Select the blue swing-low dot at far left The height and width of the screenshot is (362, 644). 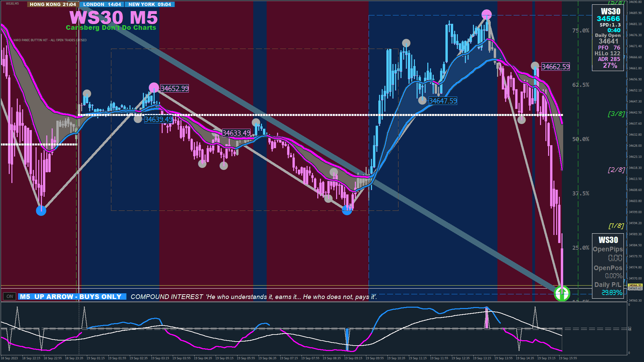(x=41, y=210)
